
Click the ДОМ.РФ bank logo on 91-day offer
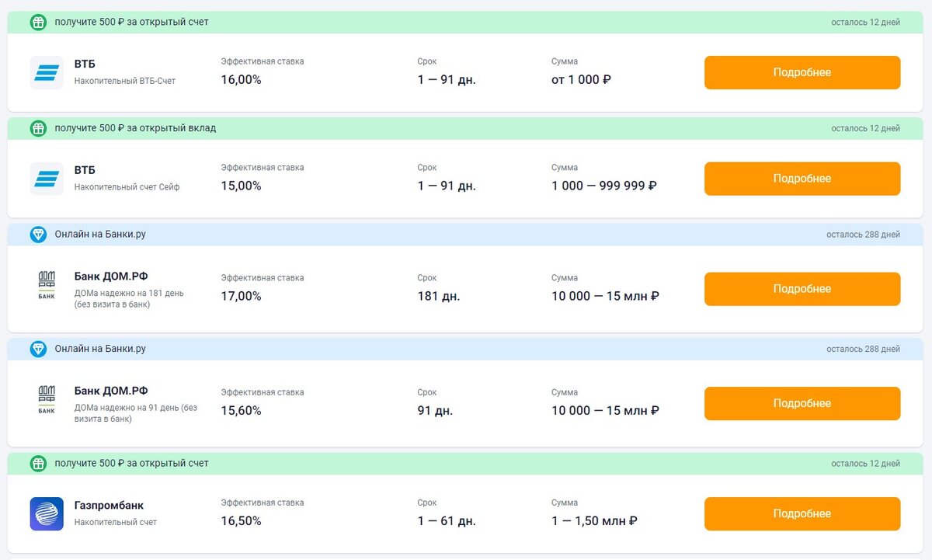(x=47, y=399)
